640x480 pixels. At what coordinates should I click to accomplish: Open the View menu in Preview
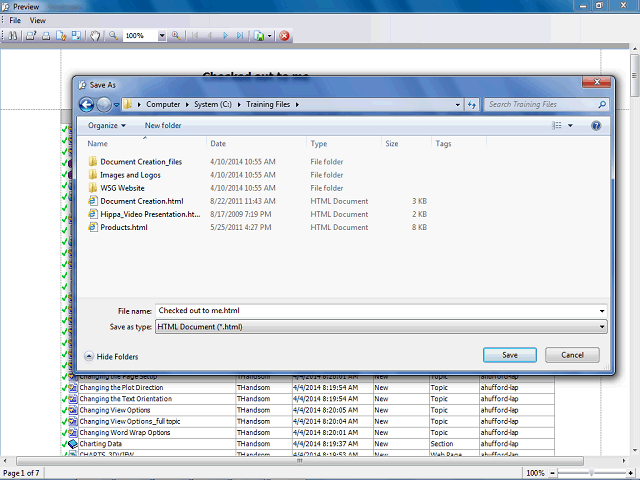tap(38, 20)
